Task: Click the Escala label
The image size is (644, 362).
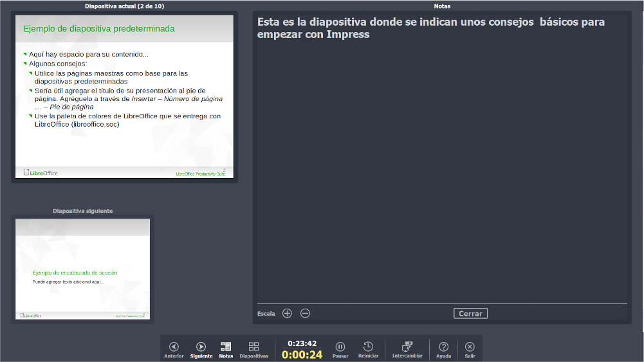Action: [266, 314]
